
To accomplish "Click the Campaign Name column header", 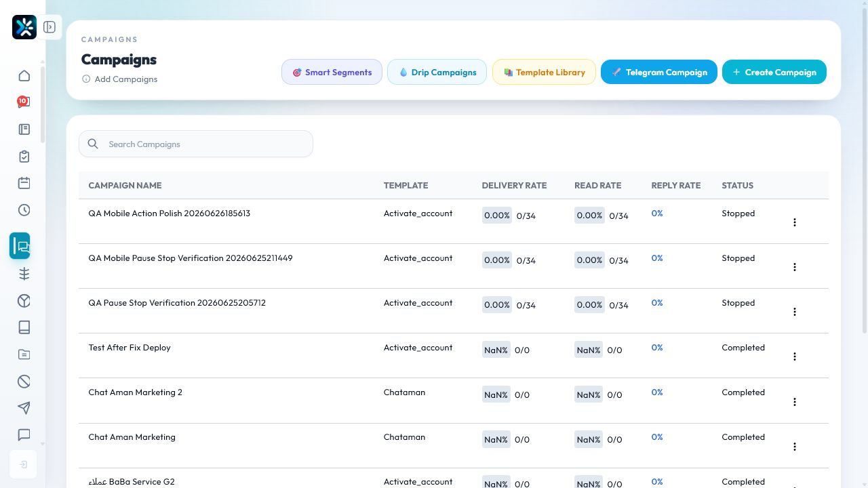I will tap(125, 185).
